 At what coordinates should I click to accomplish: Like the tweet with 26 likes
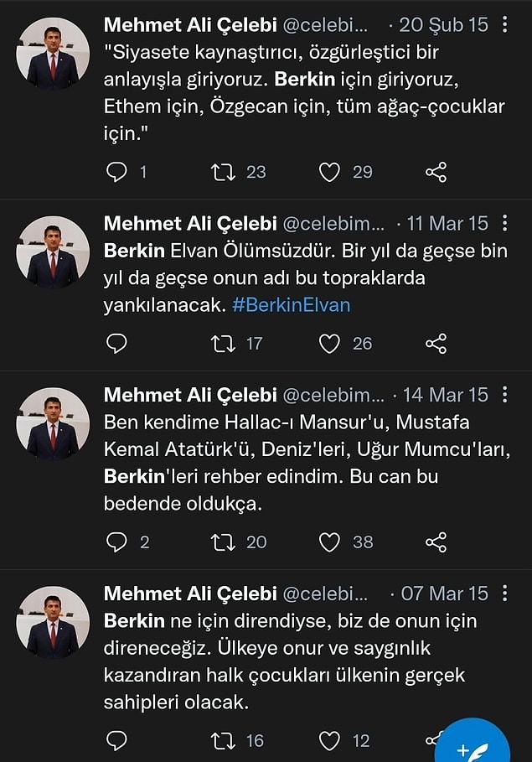pyautogui.click(x=329, y=344)
